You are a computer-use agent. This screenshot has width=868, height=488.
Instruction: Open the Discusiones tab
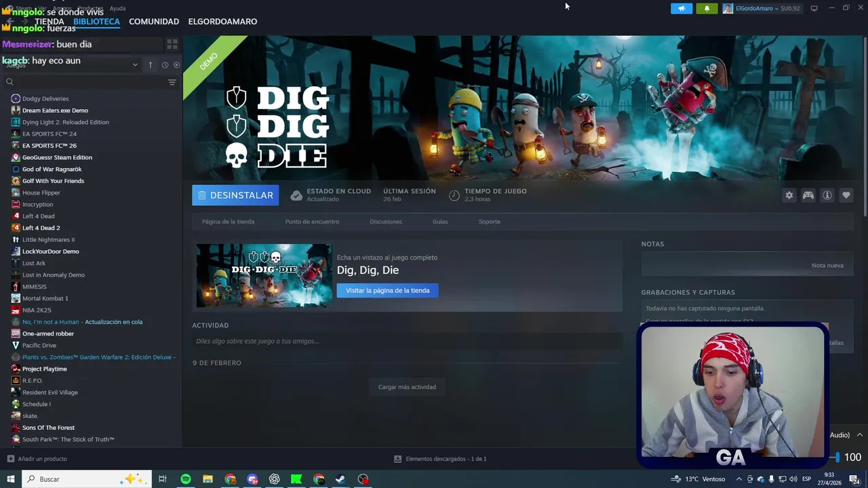click(386, 222)
